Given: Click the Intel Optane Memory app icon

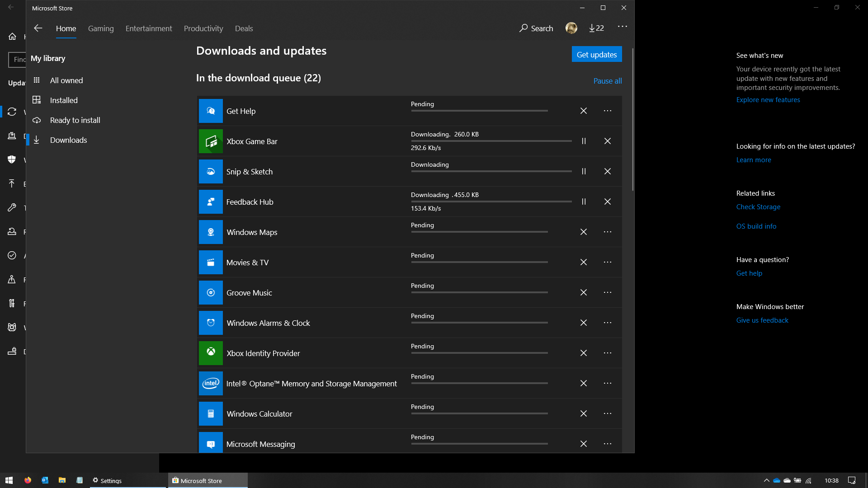Looking at the screenshot, I should [x=211, y=383].
